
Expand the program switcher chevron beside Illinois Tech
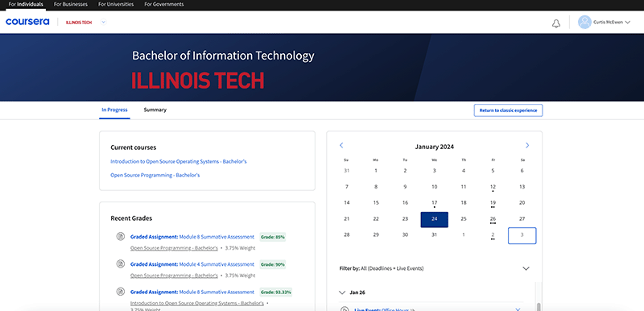click(104, 23)
